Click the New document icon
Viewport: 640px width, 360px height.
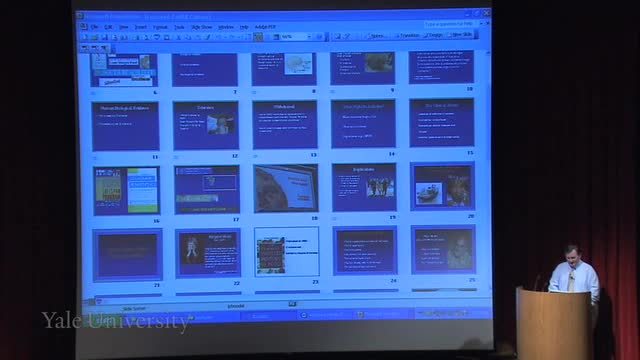85,37
